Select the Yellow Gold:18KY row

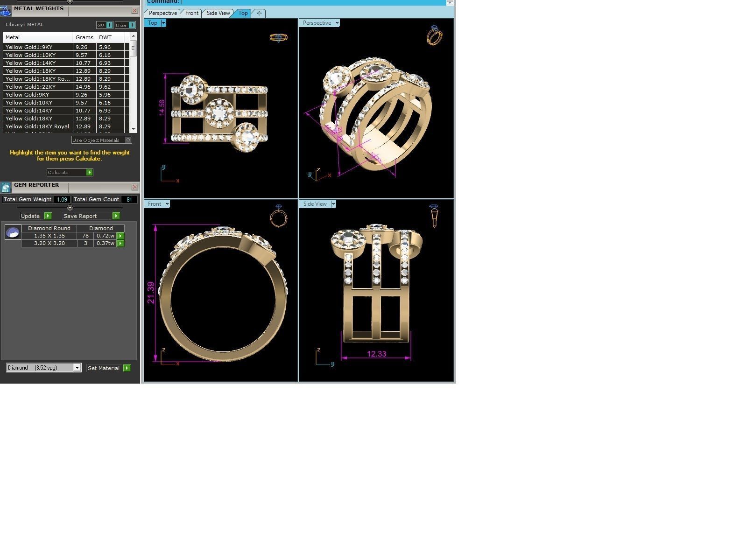point(66,119)
